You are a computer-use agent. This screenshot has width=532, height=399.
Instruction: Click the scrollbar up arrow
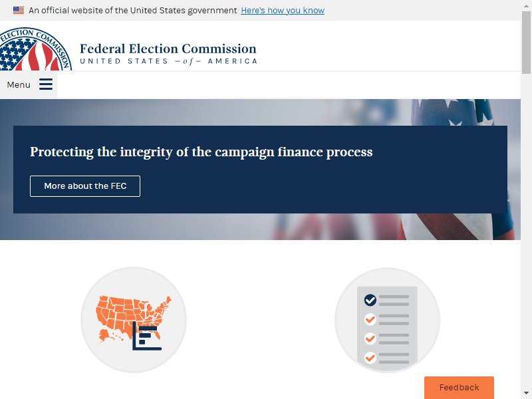click(x=526, y=4)
